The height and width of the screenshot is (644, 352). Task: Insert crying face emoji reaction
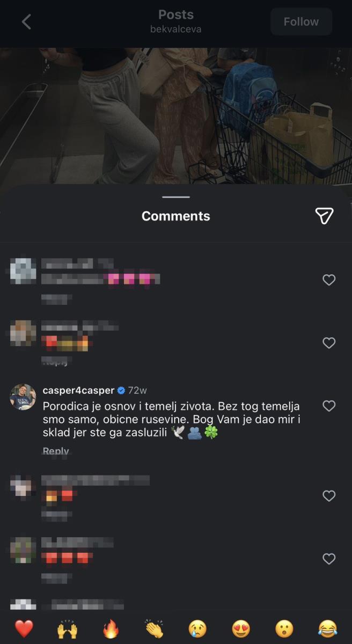pyautogui.click(x=197, y=628)
